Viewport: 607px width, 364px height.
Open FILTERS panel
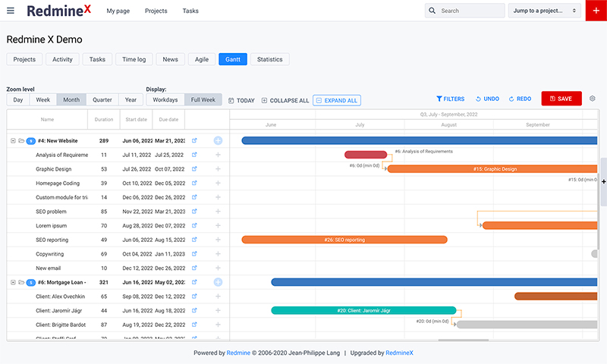point(451,99)
